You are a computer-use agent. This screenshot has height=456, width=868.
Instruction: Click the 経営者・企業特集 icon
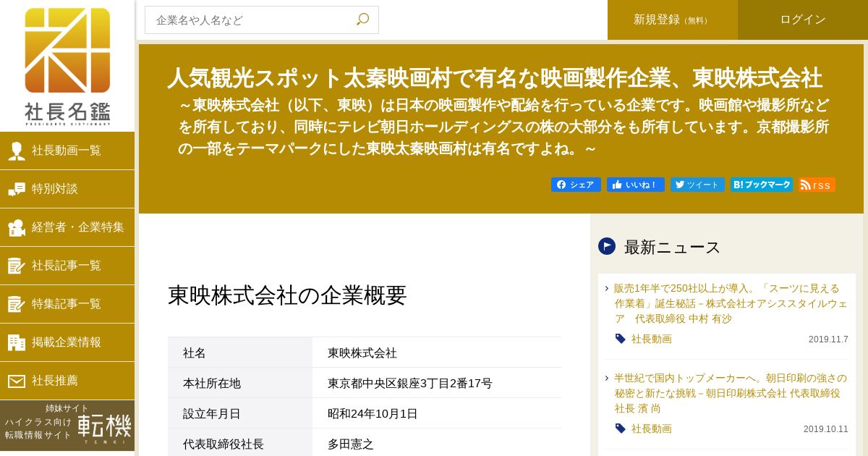[17, 227]
